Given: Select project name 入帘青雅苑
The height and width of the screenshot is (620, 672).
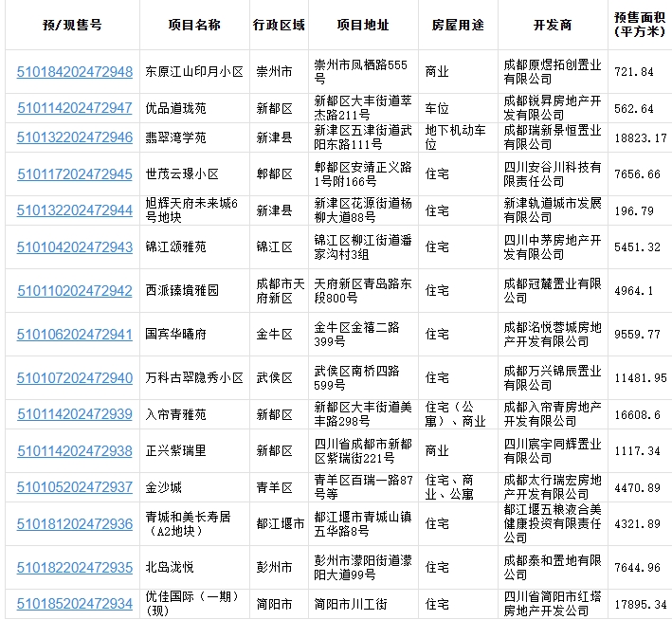Looking at the screenshot, I should 175,414.
